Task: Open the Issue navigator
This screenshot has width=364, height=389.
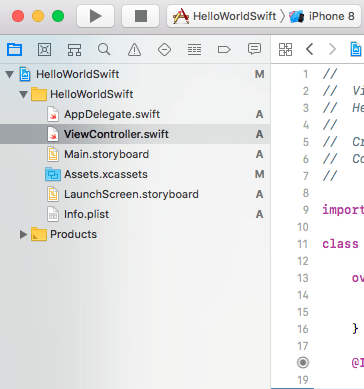Action: (134, 50)
